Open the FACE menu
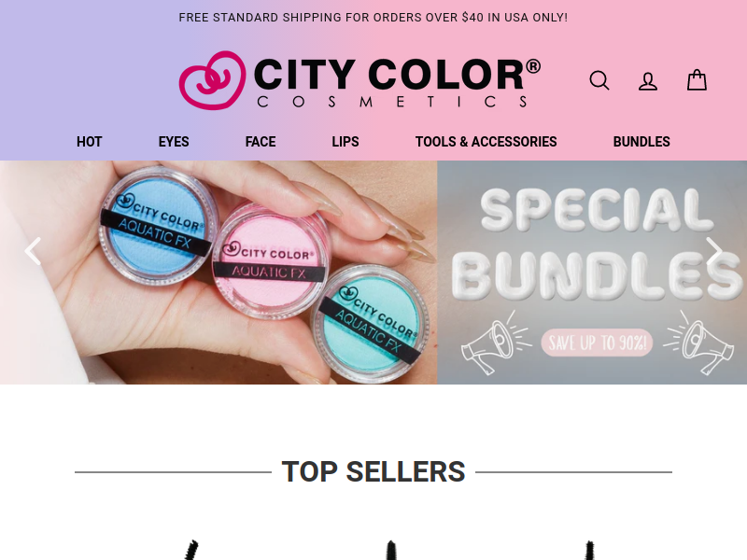Screen dimensions: 747x560 tap(261, 142)
